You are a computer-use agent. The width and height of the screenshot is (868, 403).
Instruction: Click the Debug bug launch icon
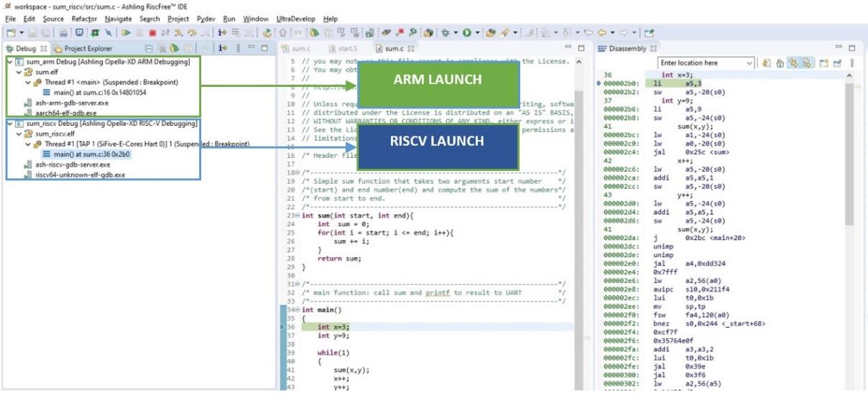[445, 32]
